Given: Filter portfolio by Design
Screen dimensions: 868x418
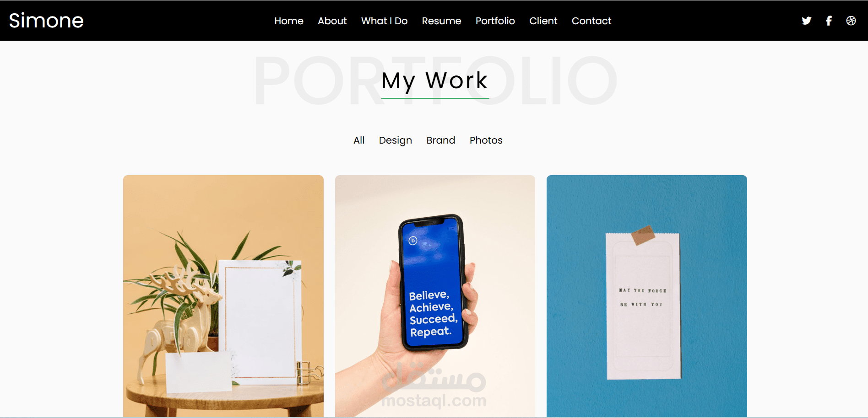Looking at the screenshot, I should [396, 140].
